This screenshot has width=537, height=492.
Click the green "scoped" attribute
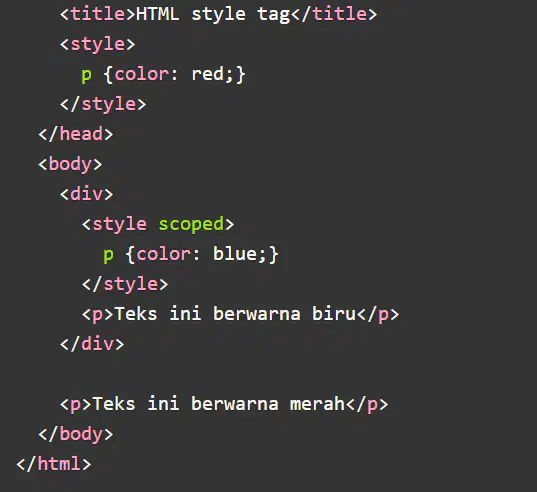191,225
